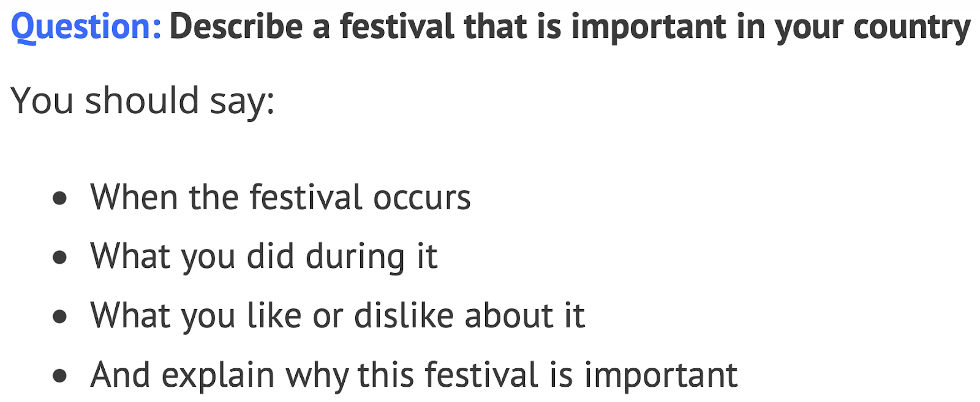
Task: Click the word "did" in the second bullet
Action: [x=271, y=255]
